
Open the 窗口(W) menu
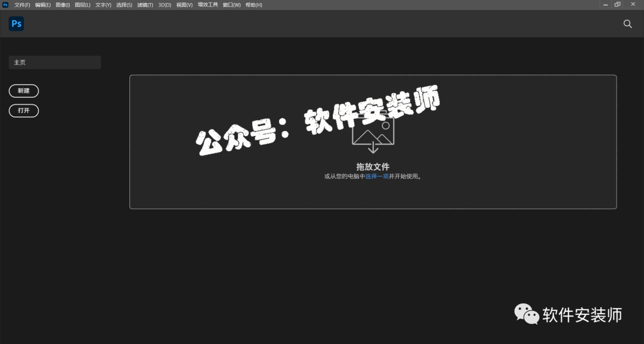click(231, 5)
